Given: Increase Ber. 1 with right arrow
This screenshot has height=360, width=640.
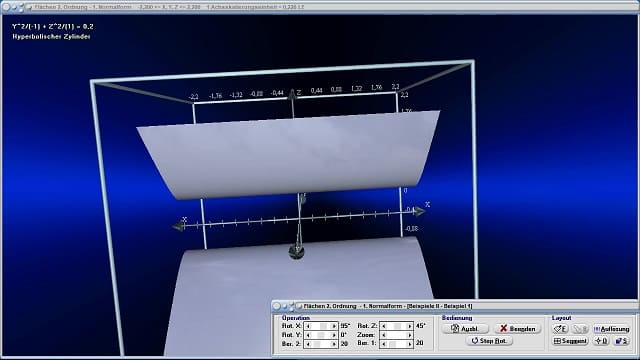Looking at the screenshot, I should coord(409,344).
